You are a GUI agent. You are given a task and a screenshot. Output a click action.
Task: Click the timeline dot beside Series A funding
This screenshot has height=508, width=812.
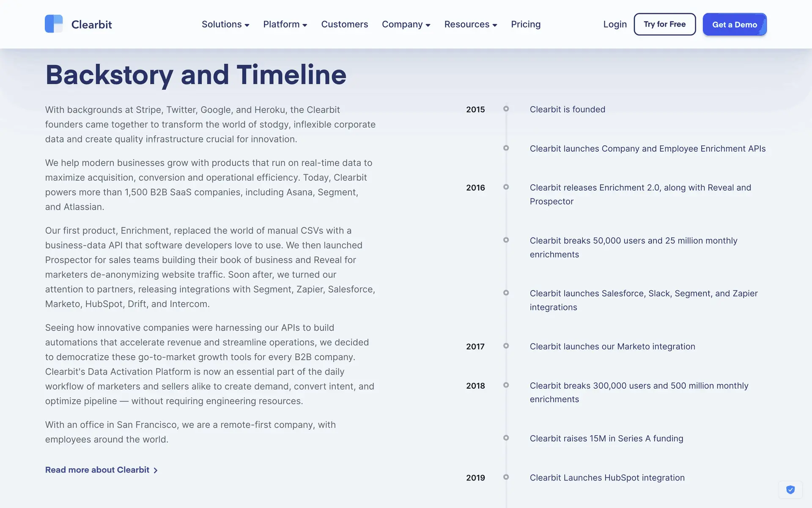click(x=506, y=438)
